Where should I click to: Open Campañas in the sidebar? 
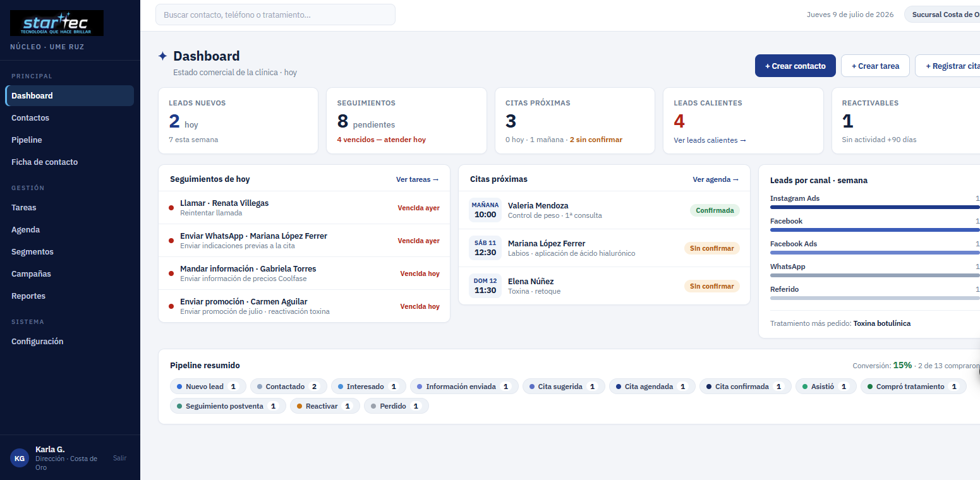(70, 274)
